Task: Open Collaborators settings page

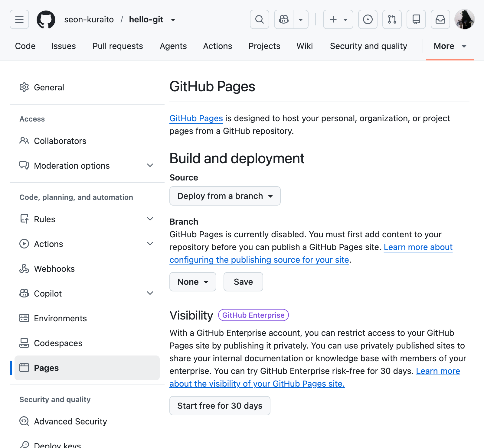Action: point(87,141)
